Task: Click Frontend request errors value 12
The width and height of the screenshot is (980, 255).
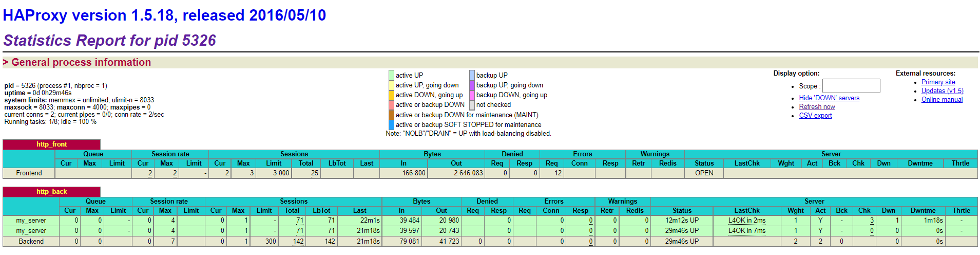Action: click(558, 173)
